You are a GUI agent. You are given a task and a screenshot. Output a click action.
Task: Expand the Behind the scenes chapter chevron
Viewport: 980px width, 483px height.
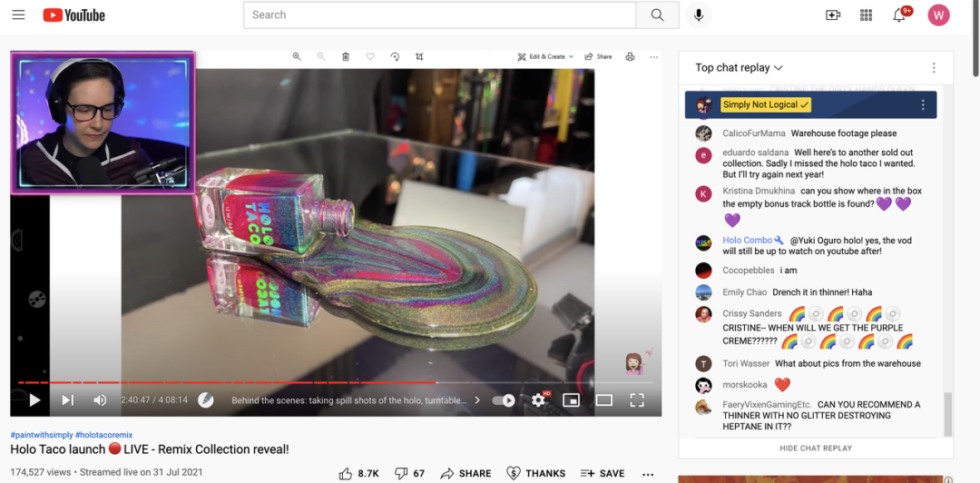477,400
